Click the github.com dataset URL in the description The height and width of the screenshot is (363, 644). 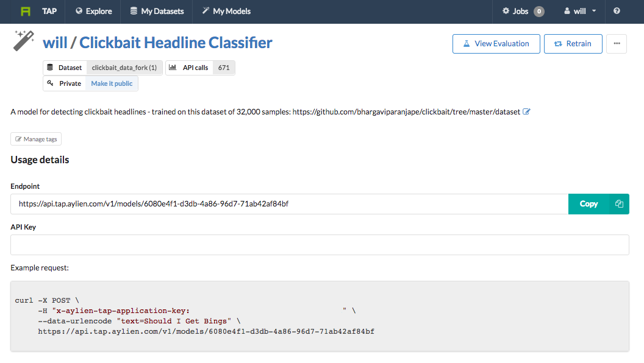click(406, 111)
